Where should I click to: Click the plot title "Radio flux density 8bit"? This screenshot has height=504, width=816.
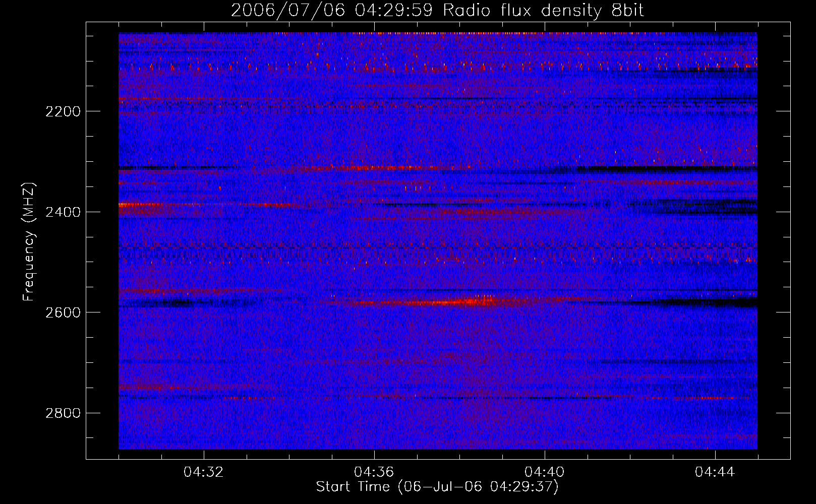tap(544, 11)
